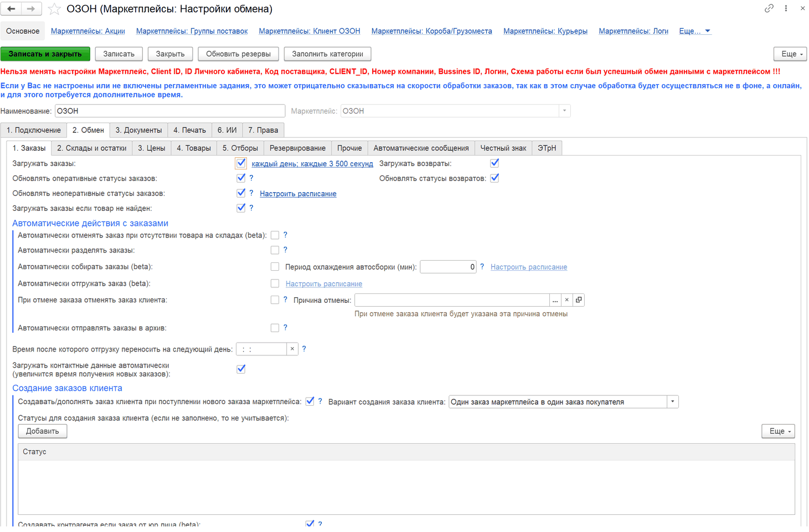809x532 pixels.
Task: Open schedule link 'каждый день; каждые 3 500 секунд'
Action: pos(312,164)
